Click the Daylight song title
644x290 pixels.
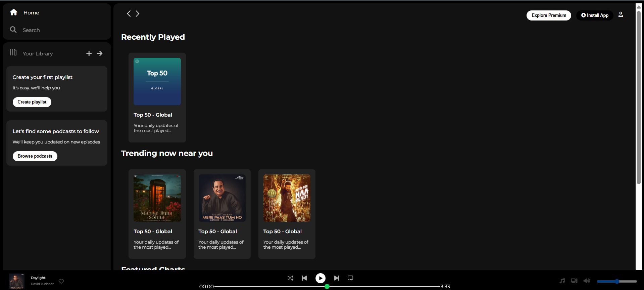click(x=38, y=278)
